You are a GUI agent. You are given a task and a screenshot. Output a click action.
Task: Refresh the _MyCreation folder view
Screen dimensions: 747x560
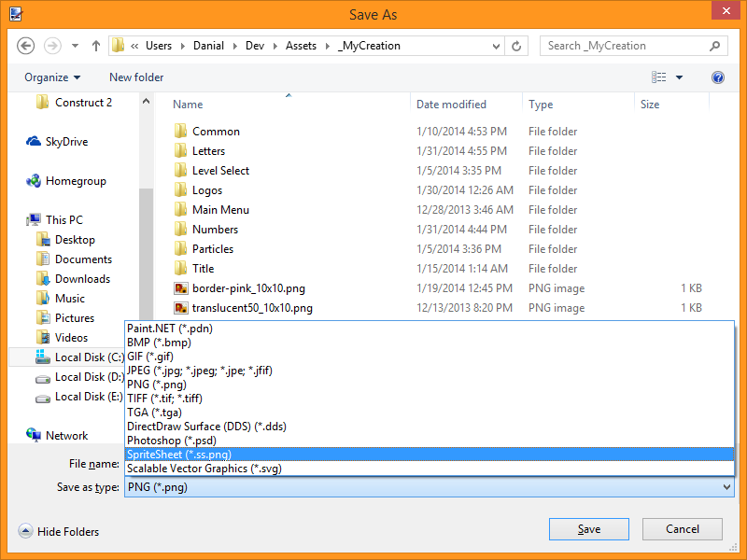(516, 46)
